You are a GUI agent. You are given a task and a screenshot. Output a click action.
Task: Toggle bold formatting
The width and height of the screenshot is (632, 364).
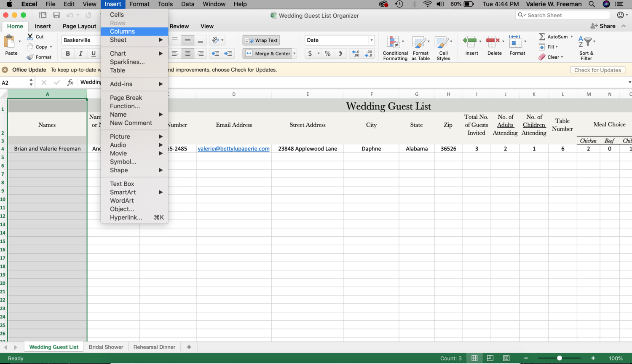coord(67,54)
